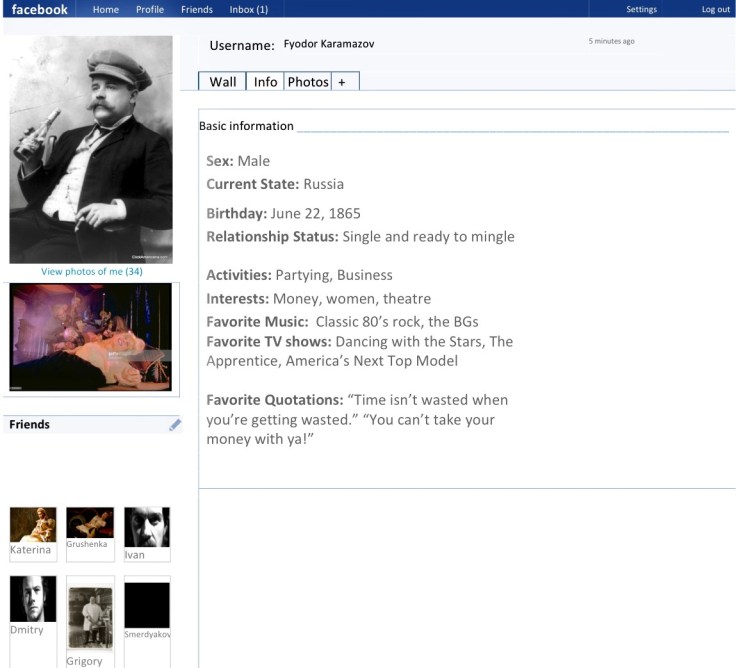Click the name Grushenka
This screenshot has width=736, height=668.
point(87,544)
